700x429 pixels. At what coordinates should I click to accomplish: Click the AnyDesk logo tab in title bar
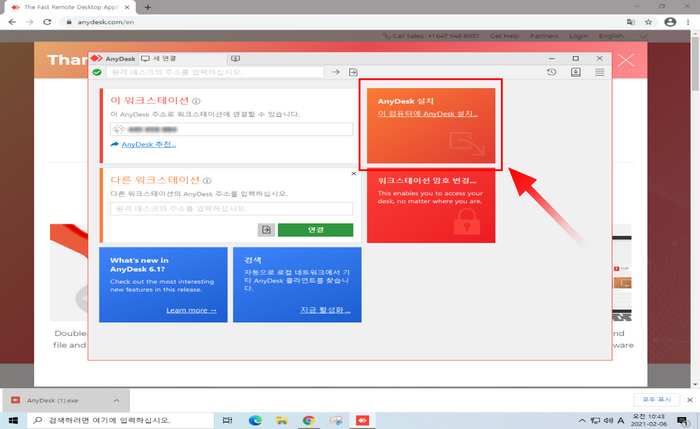(113, 58)
